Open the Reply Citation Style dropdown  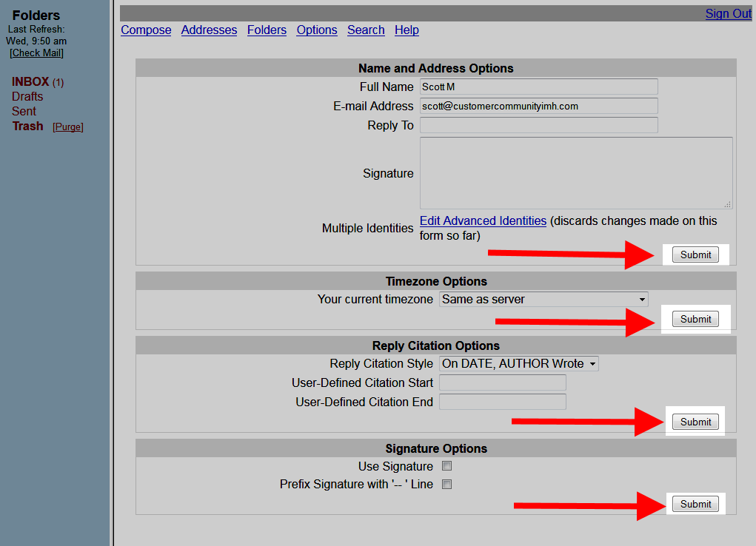pyautogui.click(x=519, y=363)
